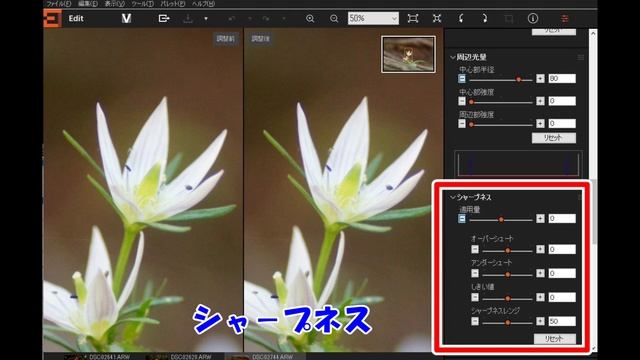This screenshot has height=360, width=640.
Task: Increase 中心部強度 with plus button
Action: coord(540,101)
